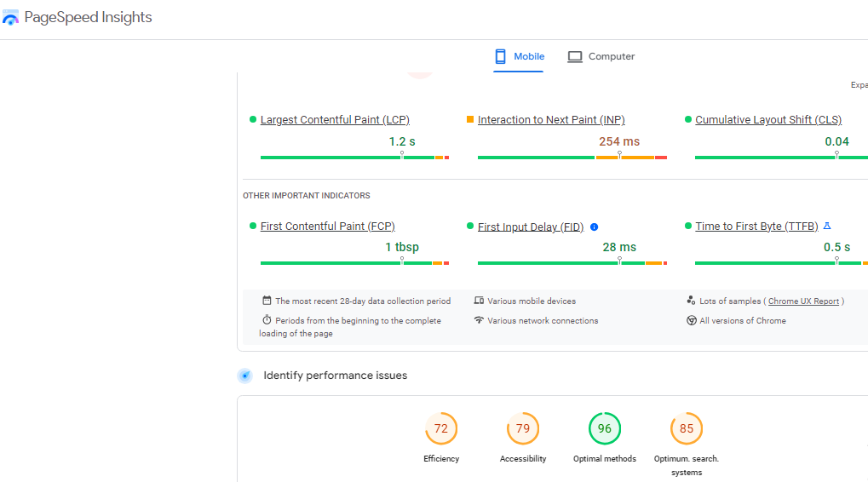Click the INP value 254 ms

click(x=619, y=141)
